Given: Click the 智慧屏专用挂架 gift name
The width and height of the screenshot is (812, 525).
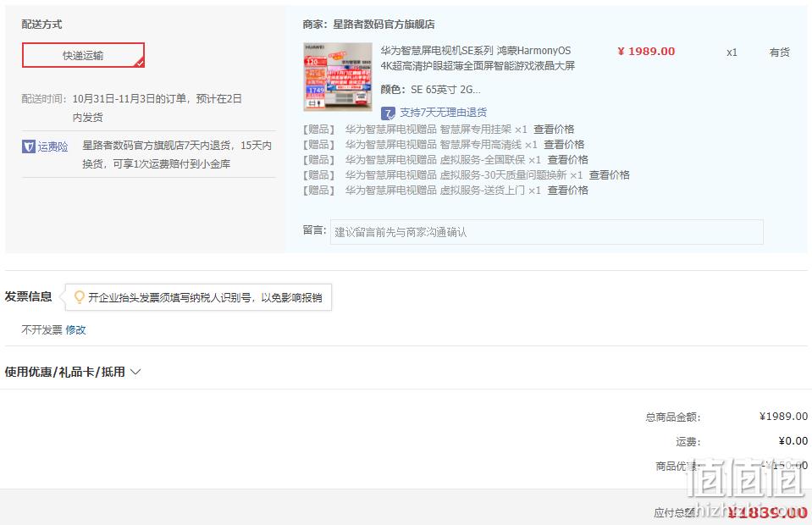Looking at the screenshot, I should click(x=428, y=129).
